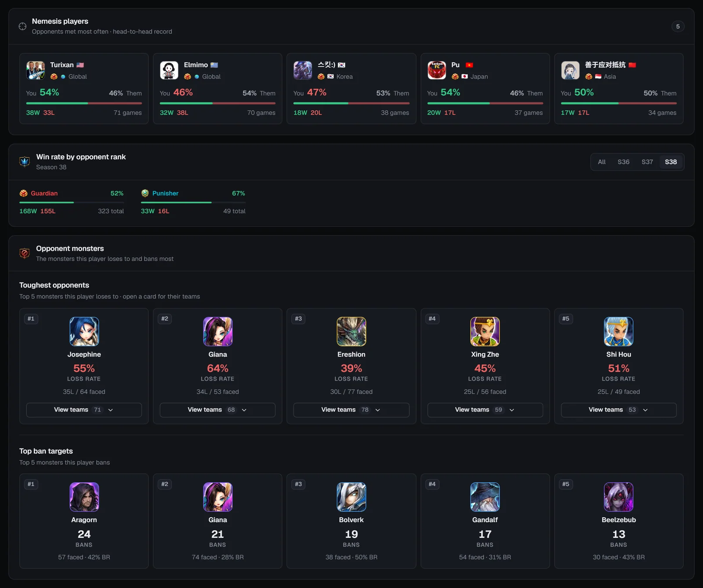Click the Opponent monsters shield icon
This screenshot has width=703, height=588.
tap(25, 253)
